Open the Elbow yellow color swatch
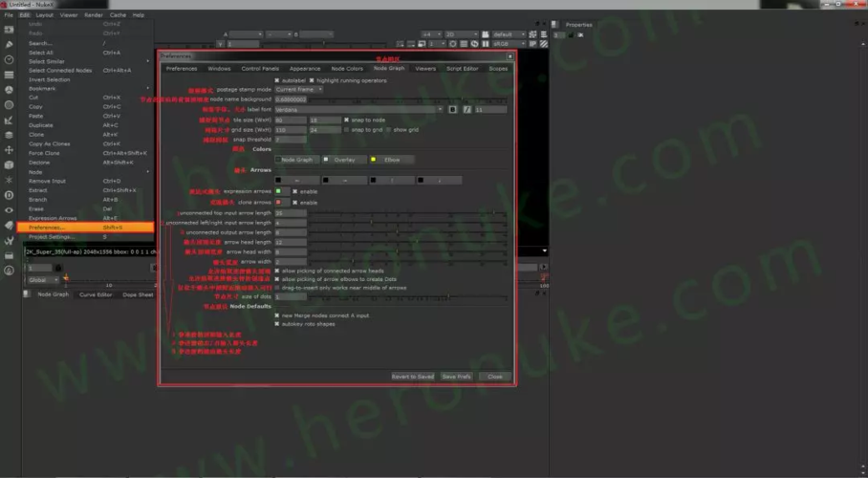868x478 pixels. pos(373,160)
